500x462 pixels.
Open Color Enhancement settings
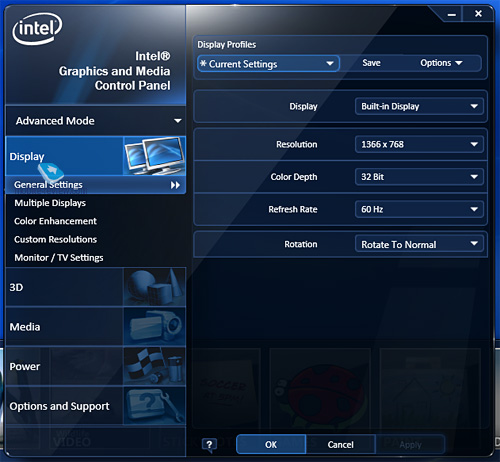click(55, 221)
